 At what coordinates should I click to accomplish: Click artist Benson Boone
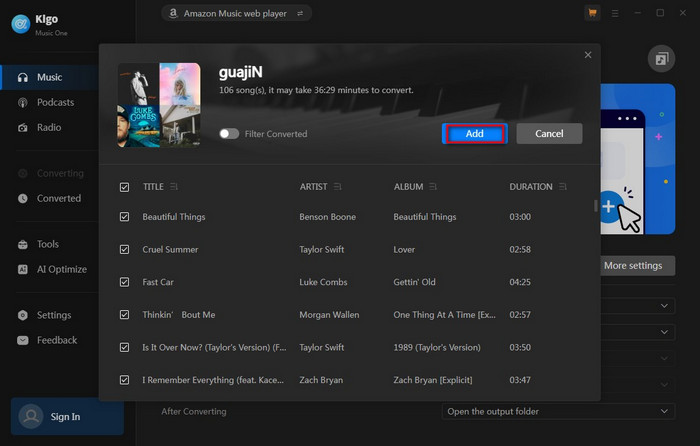pyautogui.click(x=327, y=217)
